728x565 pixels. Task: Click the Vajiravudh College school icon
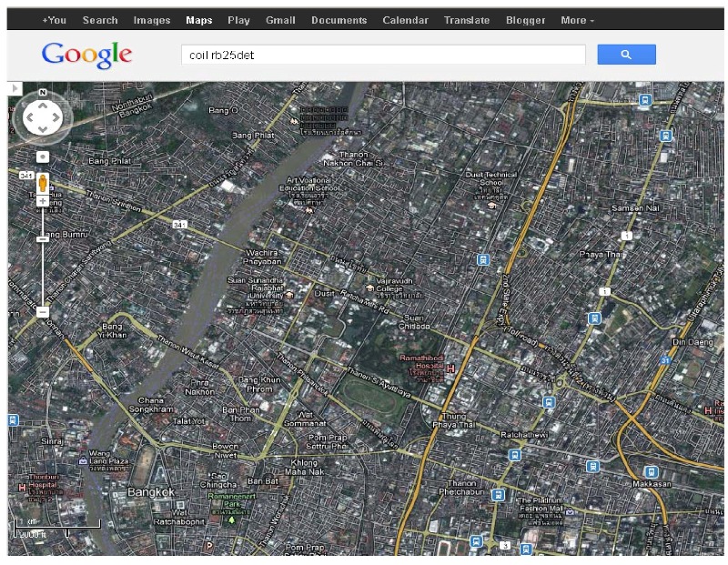point(370,288)
